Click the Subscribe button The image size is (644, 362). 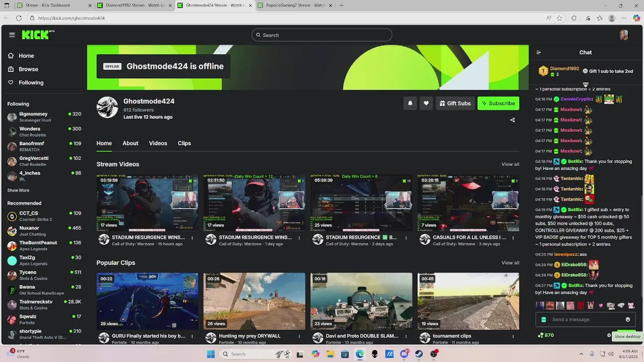[x=498, y=103]
